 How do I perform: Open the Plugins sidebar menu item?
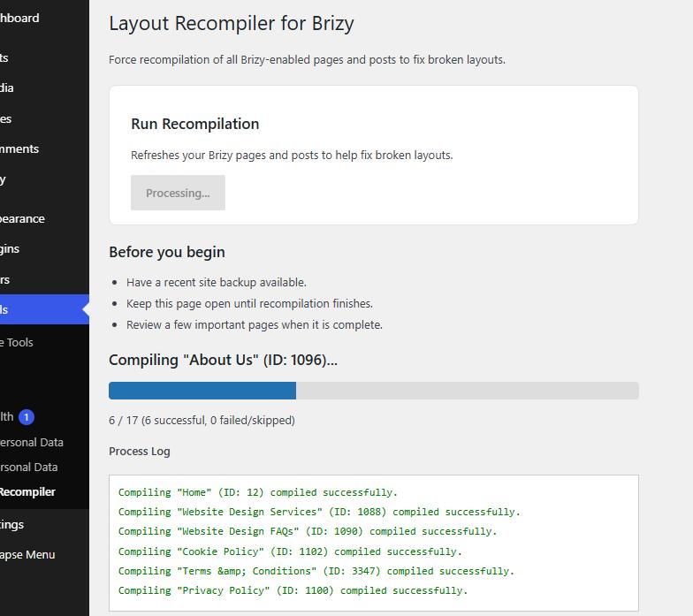click(10, 249)
